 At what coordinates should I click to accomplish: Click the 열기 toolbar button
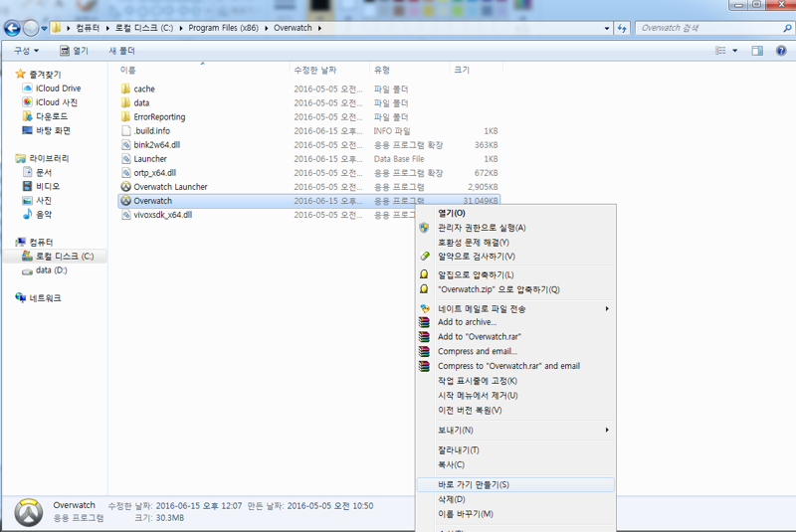coord(74,51)
